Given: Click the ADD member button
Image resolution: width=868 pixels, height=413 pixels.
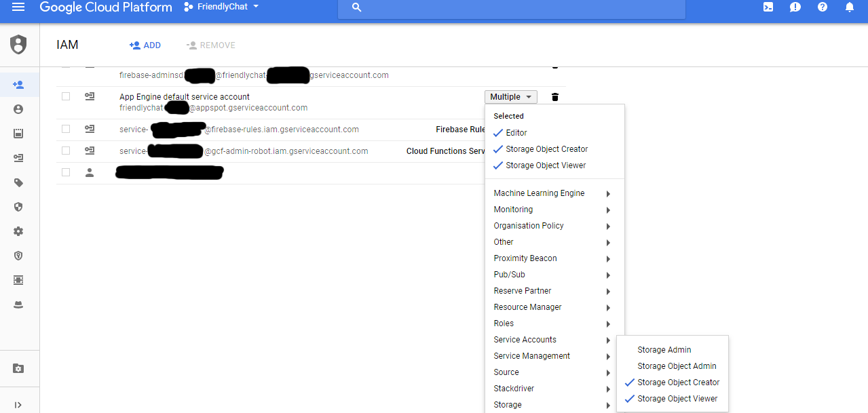Looking at the screenshot, I should tap(145, 45).
